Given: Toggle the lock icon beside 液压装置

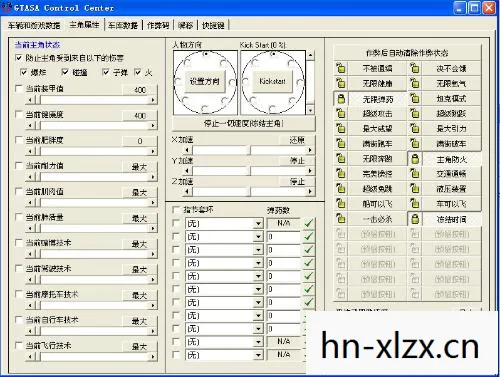Looking at the screenshot, I should click(415, 189).
